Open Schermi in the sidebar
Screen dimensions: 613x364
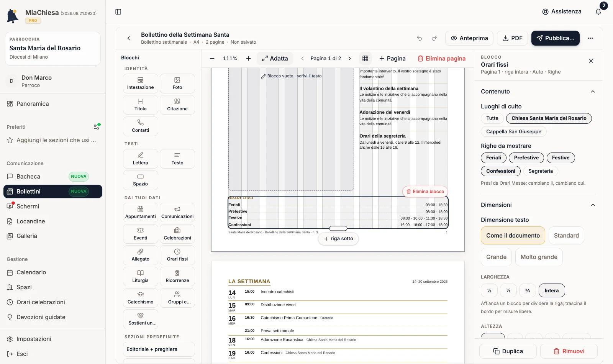53,207
